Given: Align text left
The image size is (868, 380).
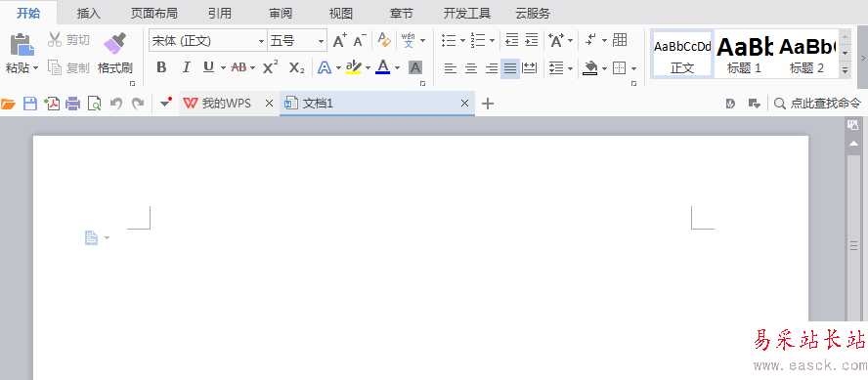Looking at the screenshot, I should (x=452, y=68).
